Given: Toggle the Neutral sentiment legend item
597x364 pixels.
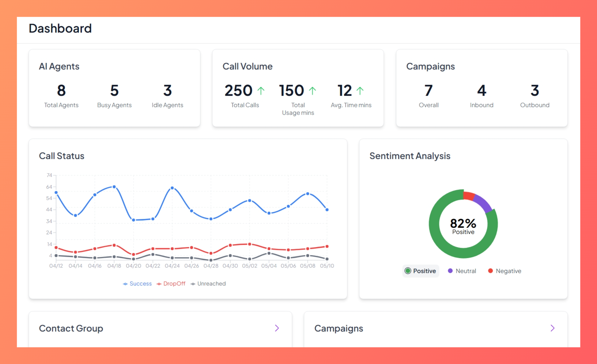Looking at the screenshot, I should click(462, 271).
